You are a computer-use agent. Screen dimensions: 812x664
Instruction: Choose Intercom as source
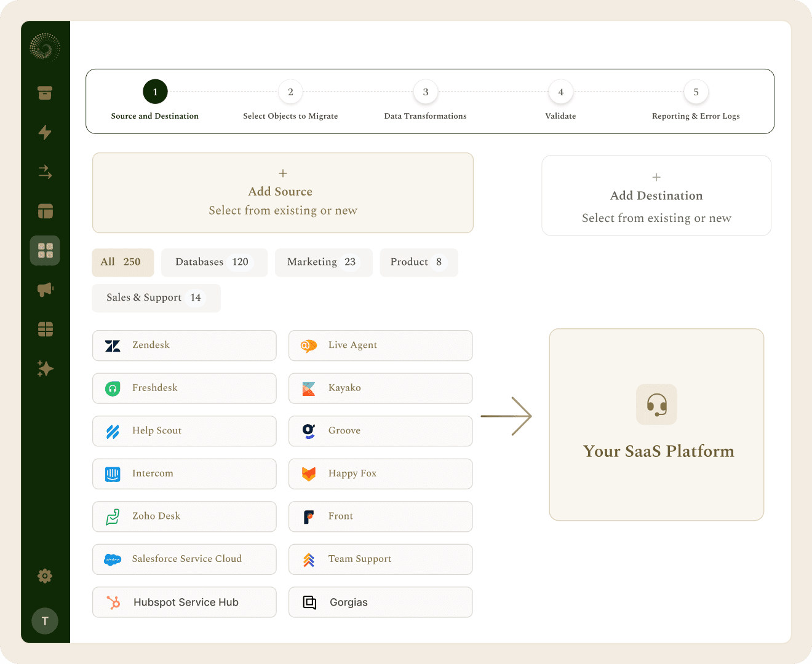(x=185, y=474)
